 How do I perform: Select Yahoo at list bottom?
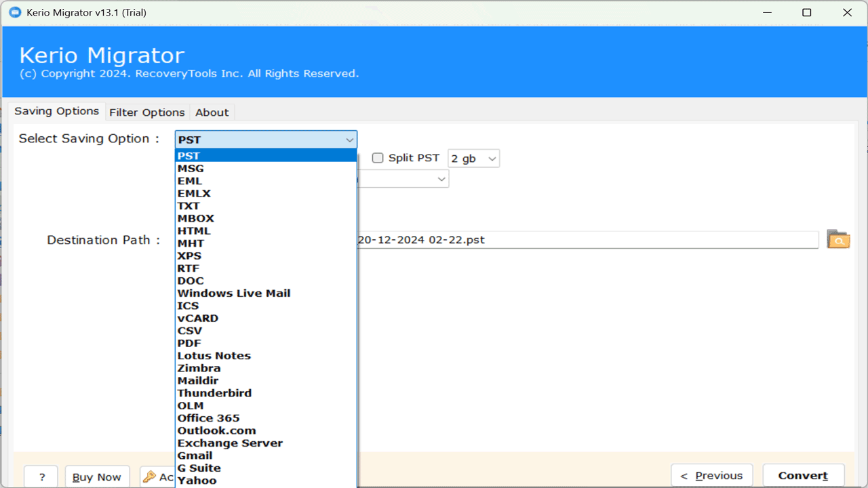266,481
